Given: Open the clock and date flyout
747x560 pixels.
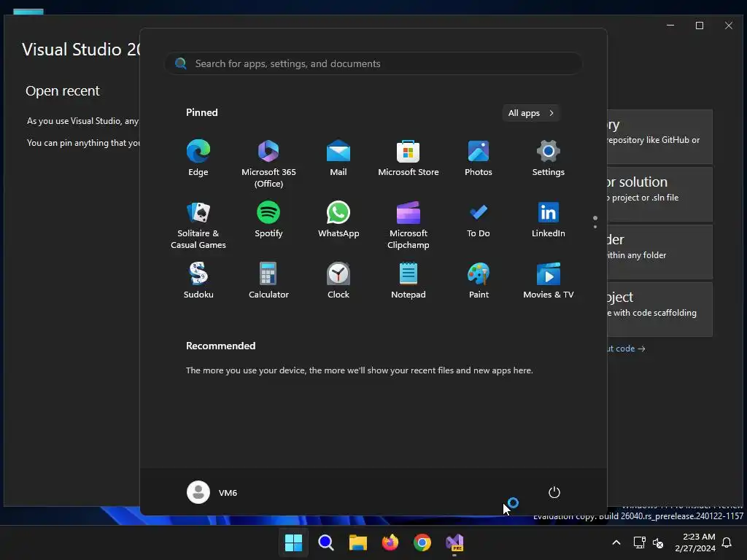Looking at the screenshot, I should pyautogui.click(x=695, y=542).
